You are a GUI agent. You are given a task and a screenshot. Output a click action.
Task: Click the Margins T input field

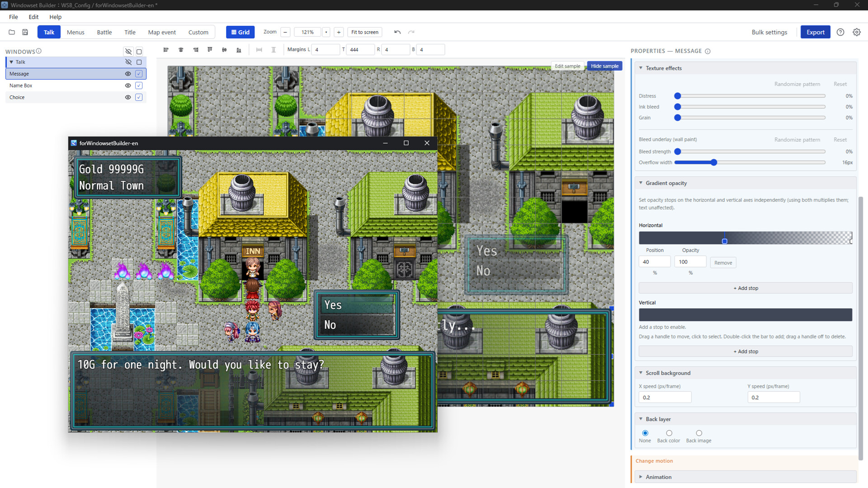click(x=360, y=50)
